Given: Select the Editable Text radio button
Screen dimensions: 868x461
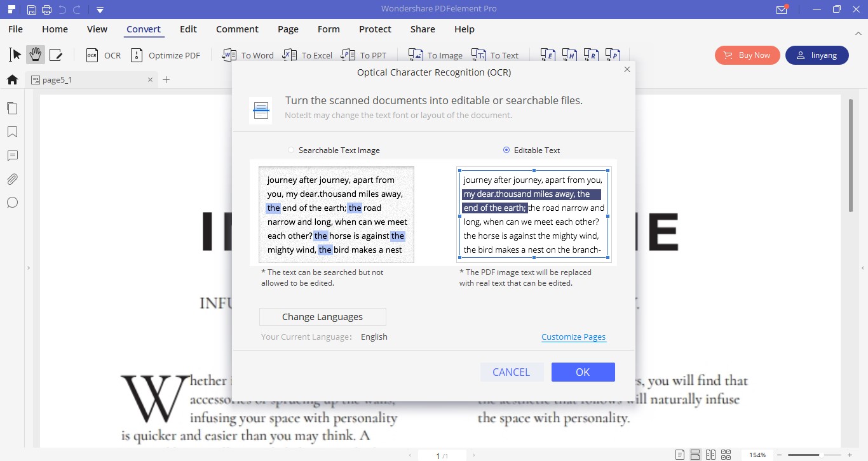Looking at the screenshot, I should (506, 150).
